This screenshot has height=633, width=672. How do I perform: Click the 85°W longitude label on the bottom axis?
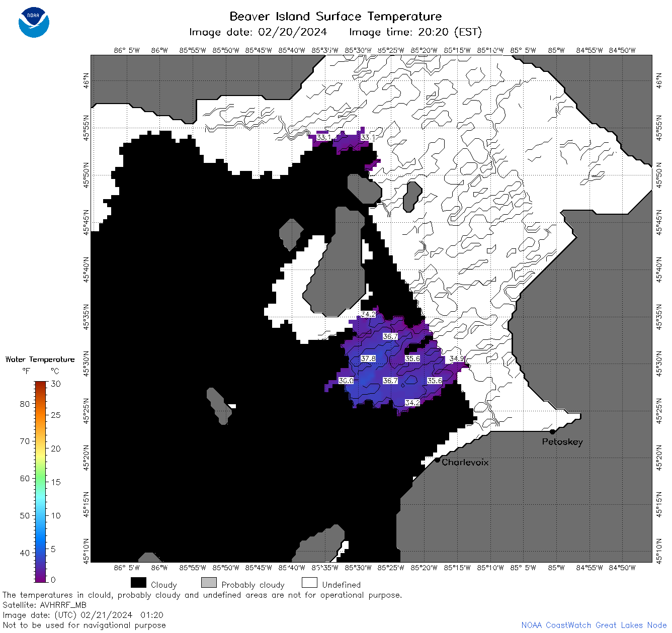[x=556, y=568]
